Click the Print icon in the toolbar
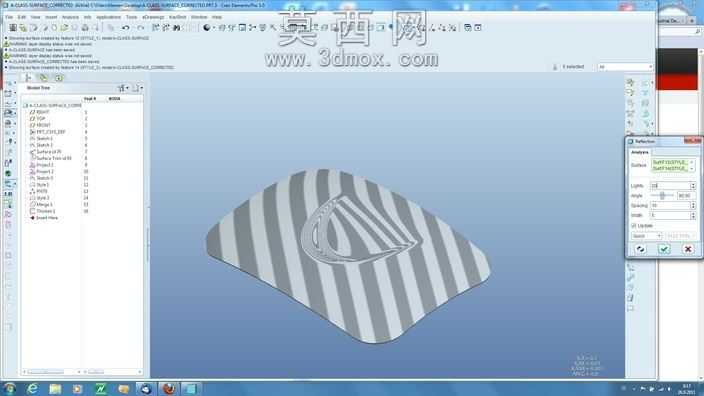This screenshot has height=396, width=704. 85,28
